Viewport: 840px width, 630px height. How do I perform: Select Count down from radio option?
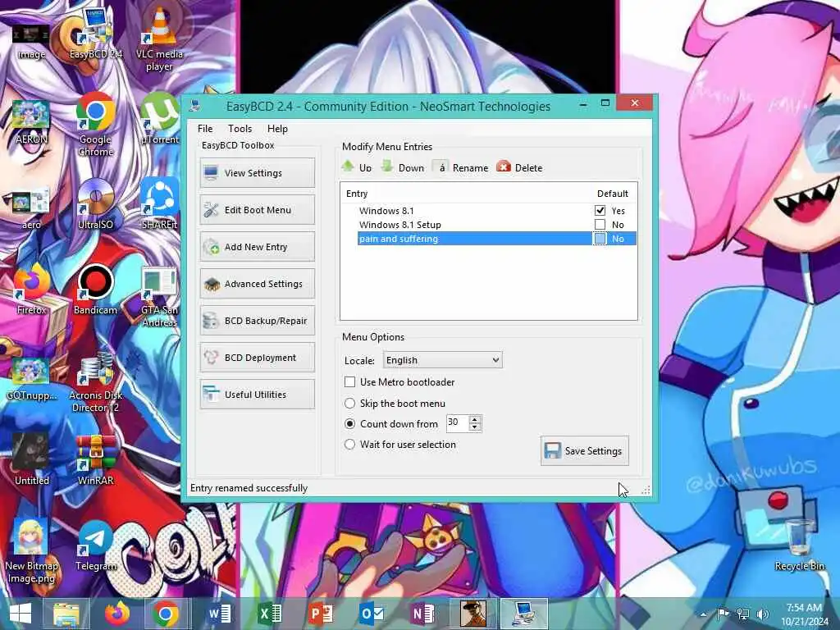[x=349, y=424]
